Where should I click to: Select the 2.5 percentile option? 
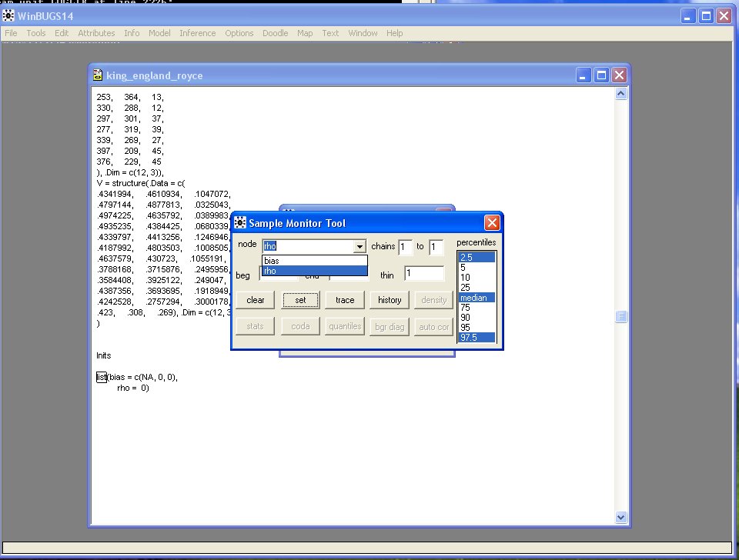[x=476, y=258]
